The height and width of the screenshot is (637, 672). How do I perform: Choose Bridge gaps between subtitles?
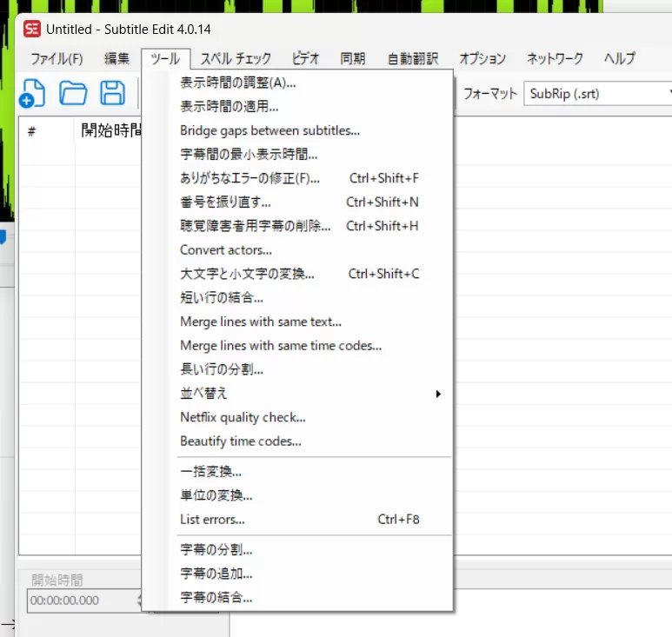point(269,131)
